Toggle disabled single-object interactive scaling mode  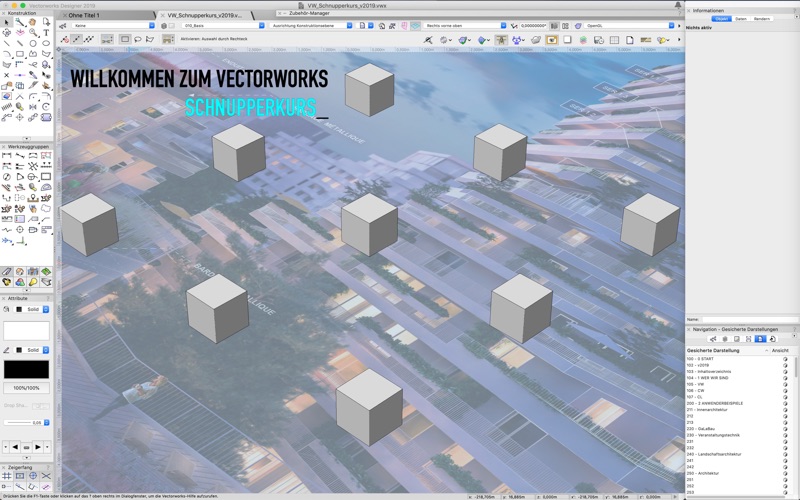pyautogui.click(x=63, y=39)
